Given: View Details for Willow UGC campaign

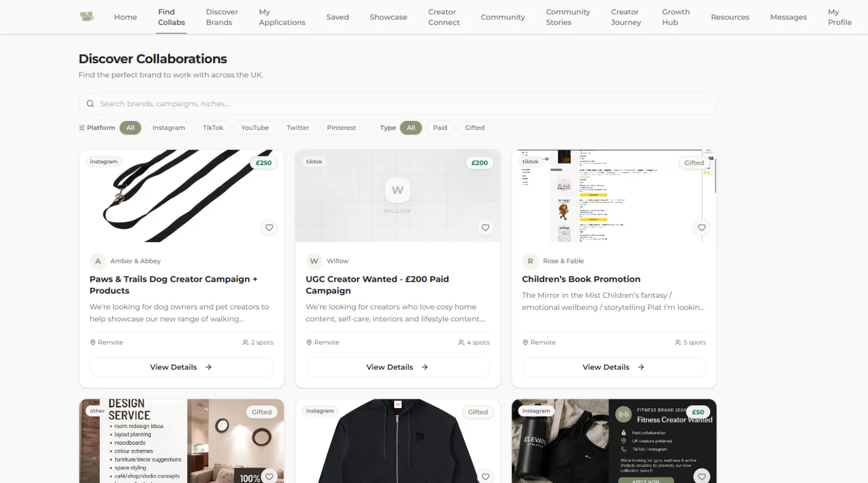Looking at the screenshot, I should pyautogui.click(x=398, y=367).
